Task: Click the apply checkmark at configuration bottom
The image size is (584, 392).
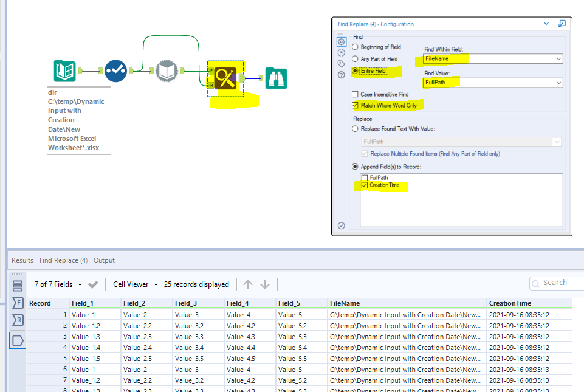Action: tap(341, 225)
